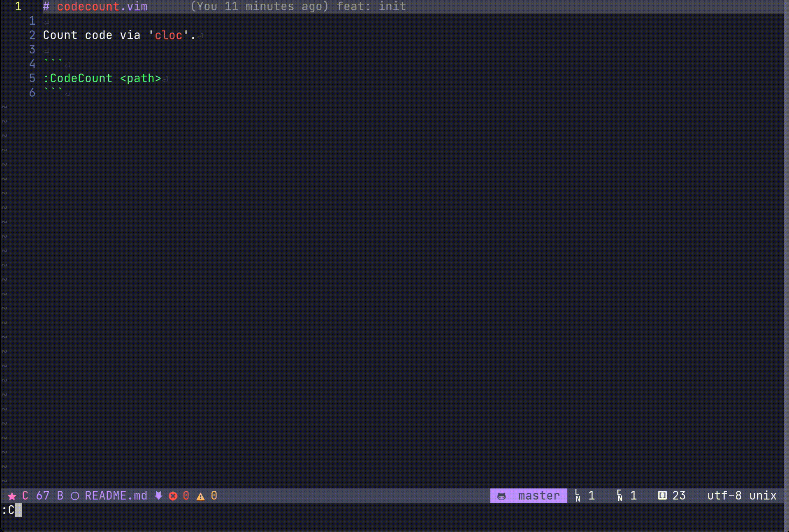Click the closing code fence on line 6
Viewport: 789px width, 532px height.
coord(53,90)
